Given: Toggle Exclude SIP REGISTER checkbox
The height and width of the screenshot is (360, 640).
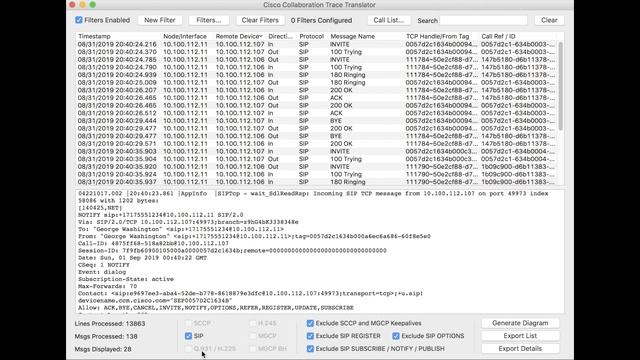Looking at the screenshot, I should pos(310,336).
